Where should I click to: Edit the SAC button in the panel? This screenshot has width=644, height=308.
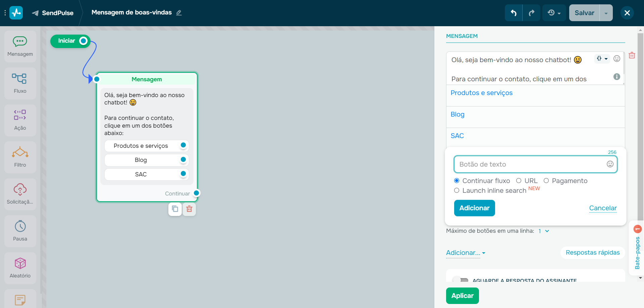coord(535,137)
